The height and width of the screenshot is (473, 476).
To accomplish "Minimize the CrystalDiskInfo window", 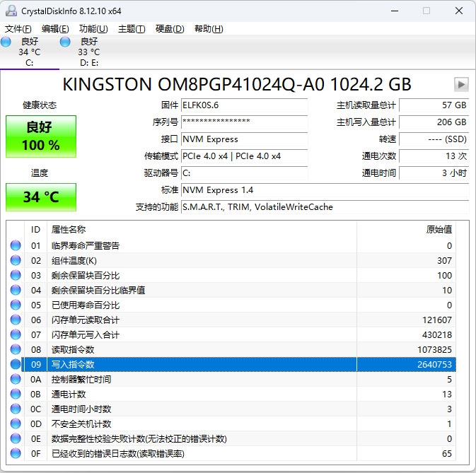I will (x=395, y=11).
